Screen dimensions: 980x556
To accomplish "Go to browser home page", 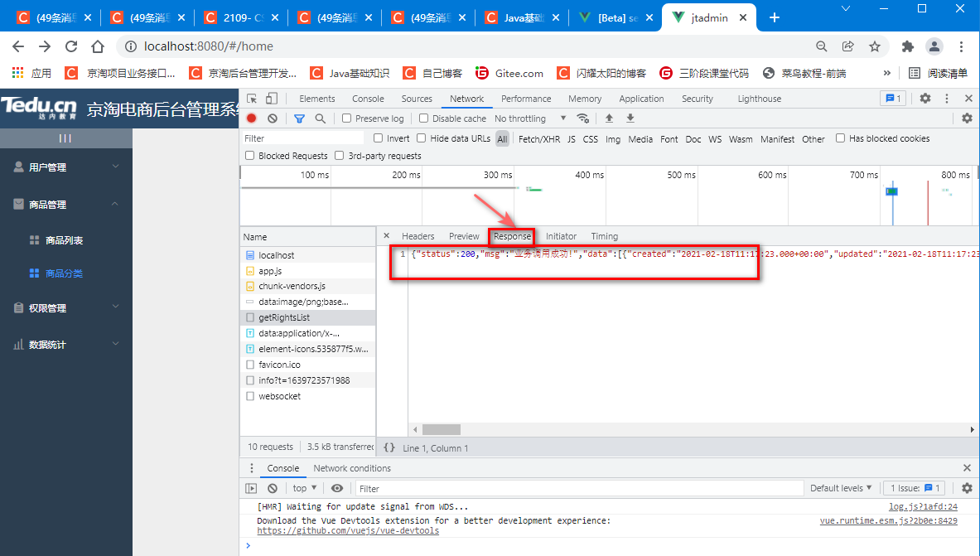I will click(98, 46).
